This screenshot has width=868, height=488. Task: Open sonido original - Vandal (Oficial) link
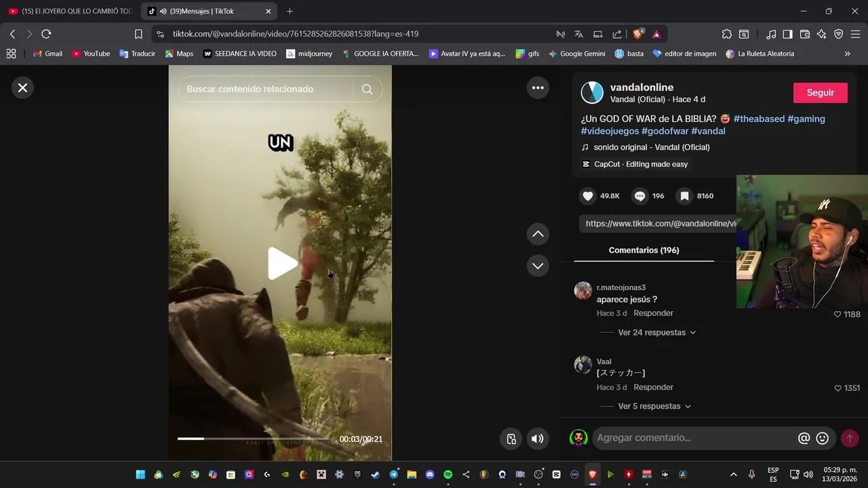652,147
